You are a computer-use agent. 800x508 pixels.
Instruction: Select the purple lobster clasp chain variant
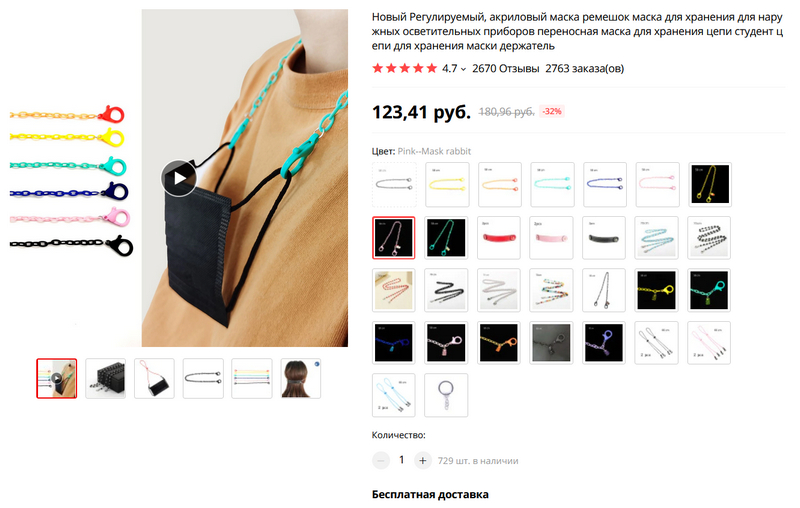click(604, 343)
